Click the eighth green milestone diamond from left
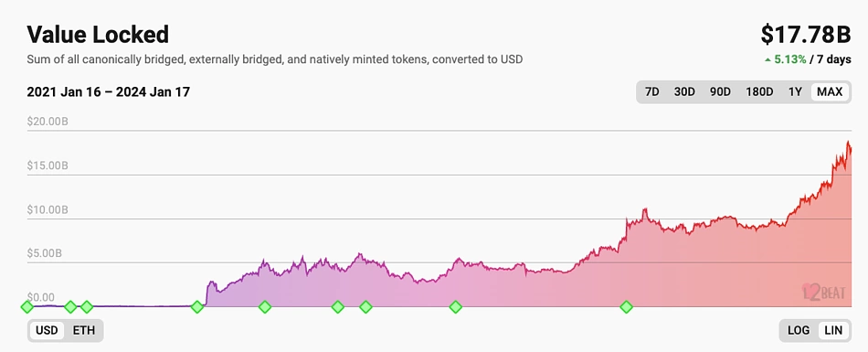This screenshot has height=352, width=868. [456, 306]
